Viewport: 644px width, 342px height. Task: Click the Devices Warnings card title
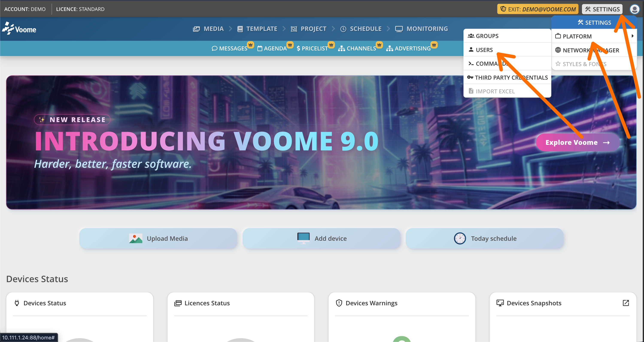(372, 303)
